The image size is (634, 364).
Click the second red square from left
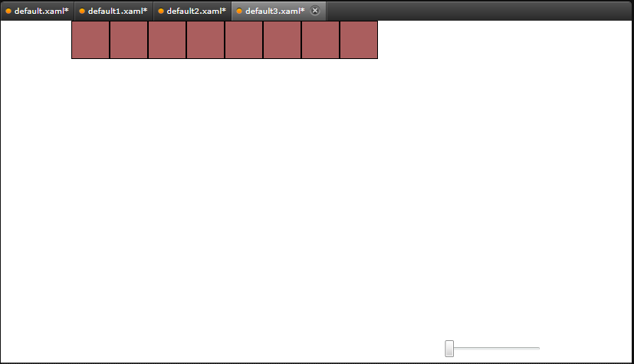pyautogui.click(x=129, y=40)
